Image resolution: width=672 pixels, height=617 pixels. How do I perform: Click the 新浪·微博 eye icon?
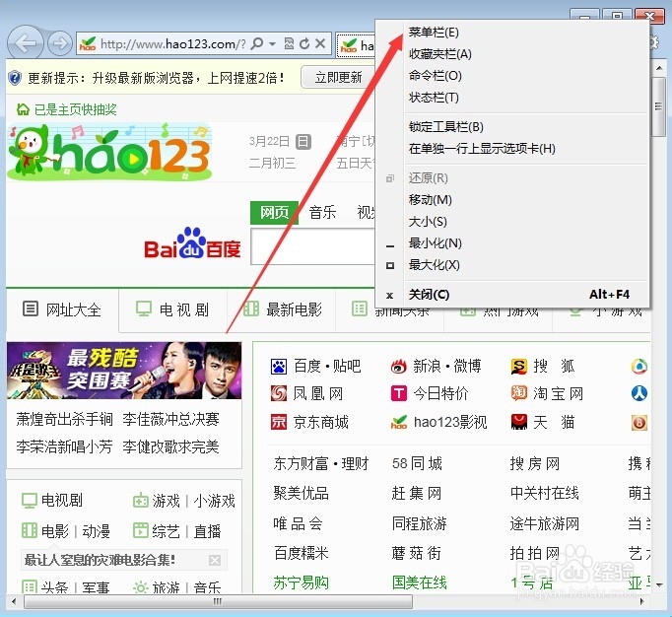tap(399, 367)
